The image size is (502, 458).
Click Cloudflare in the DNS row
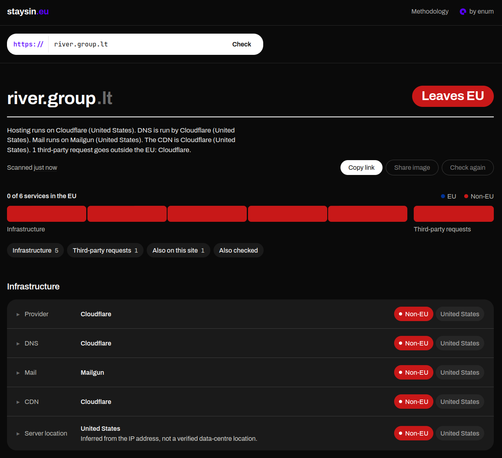(96, 343)
